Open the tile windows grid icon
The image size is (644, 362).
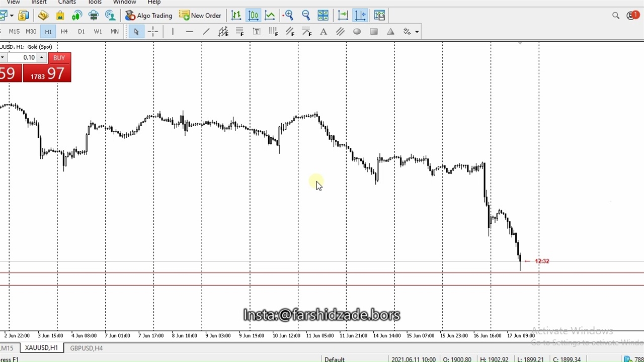point(323,16)
